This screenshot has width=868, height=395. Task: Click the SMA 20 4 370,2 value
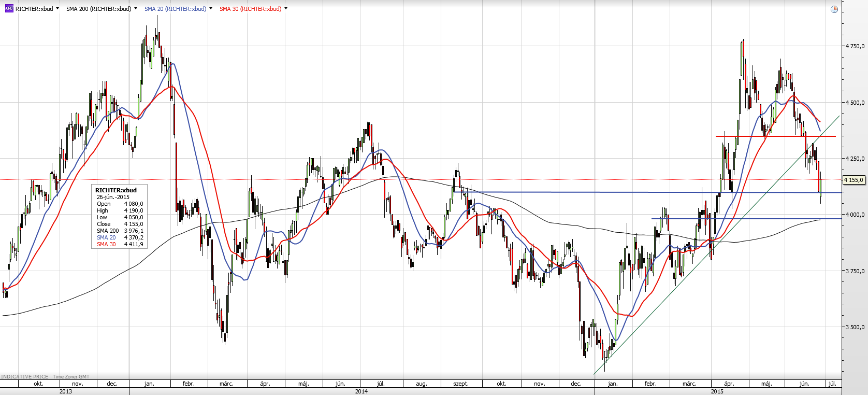coord(134,237)
